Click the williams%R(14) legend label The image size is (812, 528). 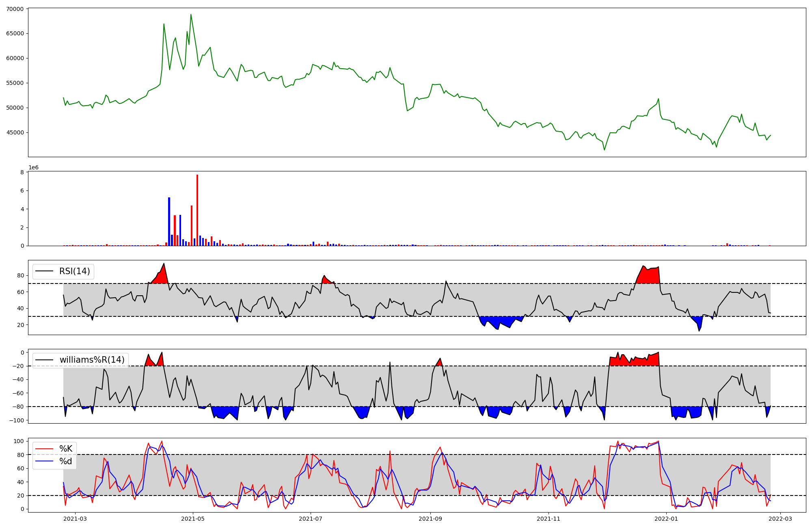pos(92,360)
